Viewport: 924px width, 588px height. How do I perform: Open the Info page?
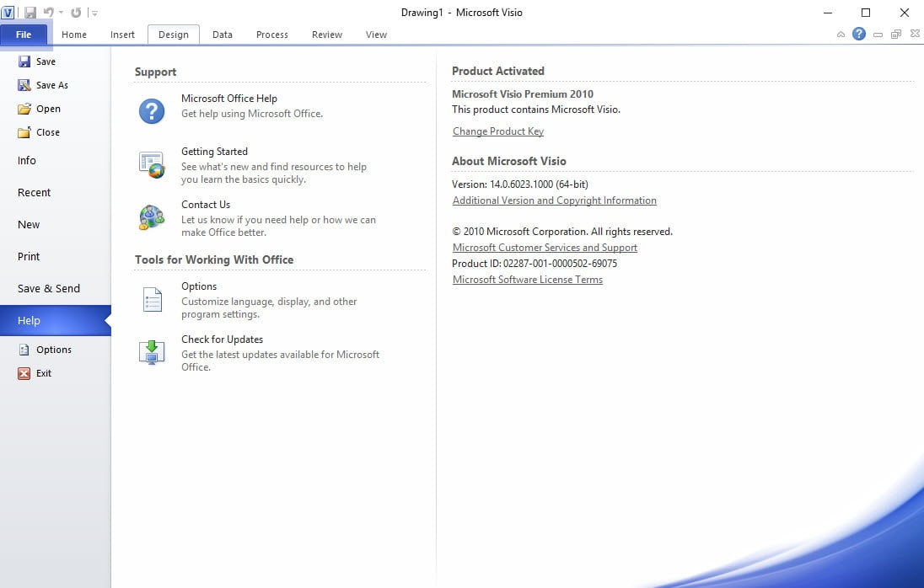[x=26, y=161]
